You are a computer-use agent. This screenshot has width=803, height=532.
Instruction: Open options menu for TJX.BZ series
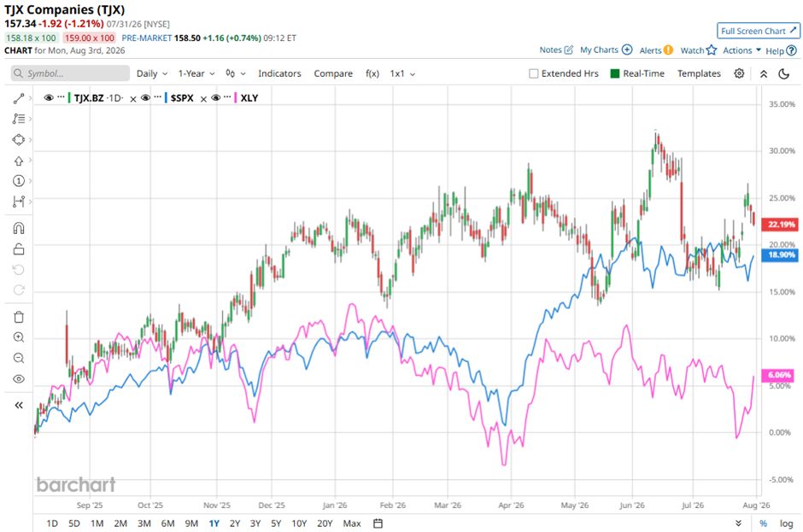pyautogui.click(x=61, y=96)
